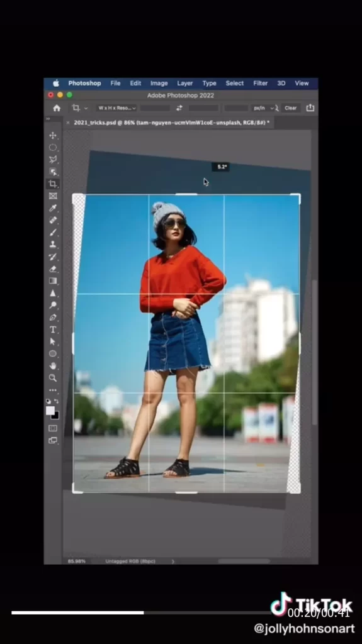Select the Brush tool
The image size is (362, 644).
click(53, 233)
